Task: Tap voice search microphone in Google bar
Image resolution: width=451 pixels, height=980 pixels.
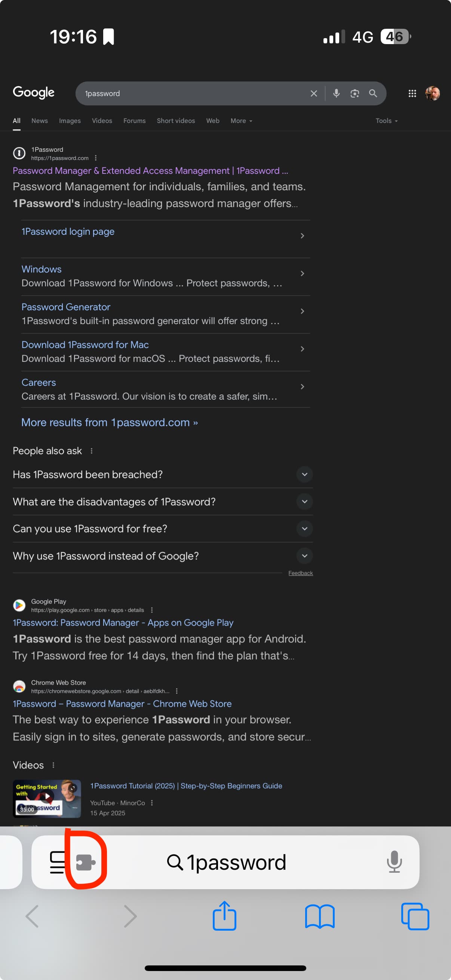Action: (x=336, y=93)
